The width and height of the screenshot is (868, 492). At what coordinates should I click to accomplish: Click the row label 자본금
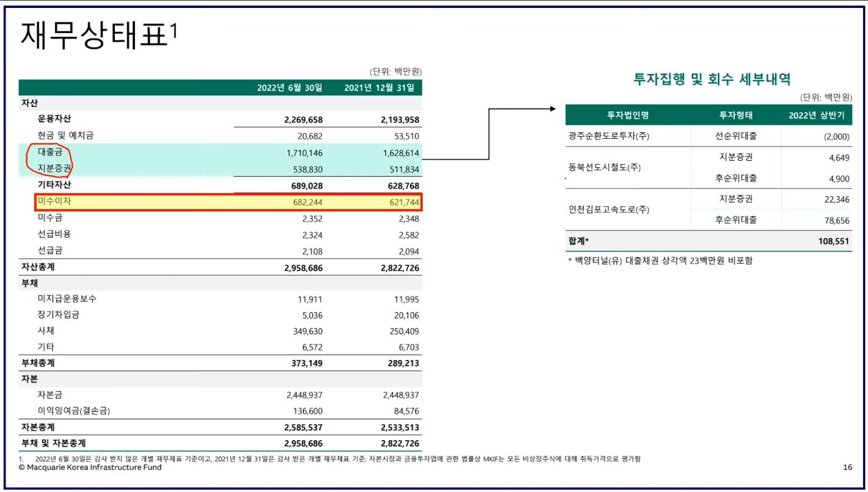tap(50, 395)
